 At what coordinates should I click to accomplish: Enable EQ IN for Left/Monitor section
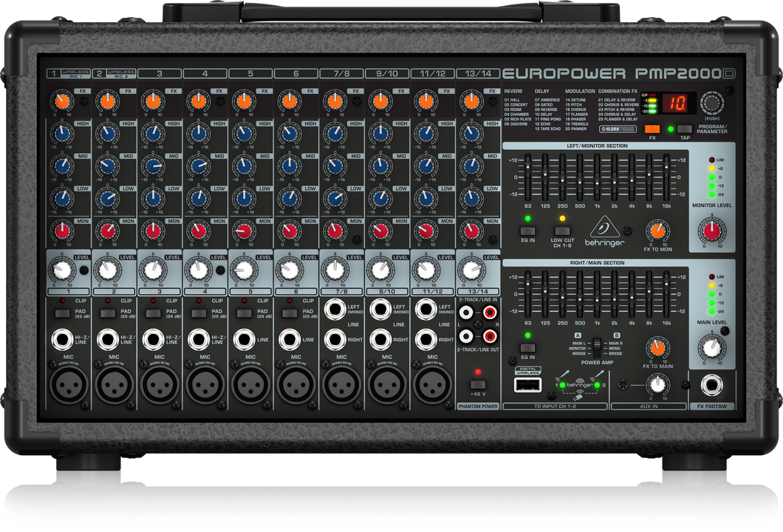tap(528, 232)
